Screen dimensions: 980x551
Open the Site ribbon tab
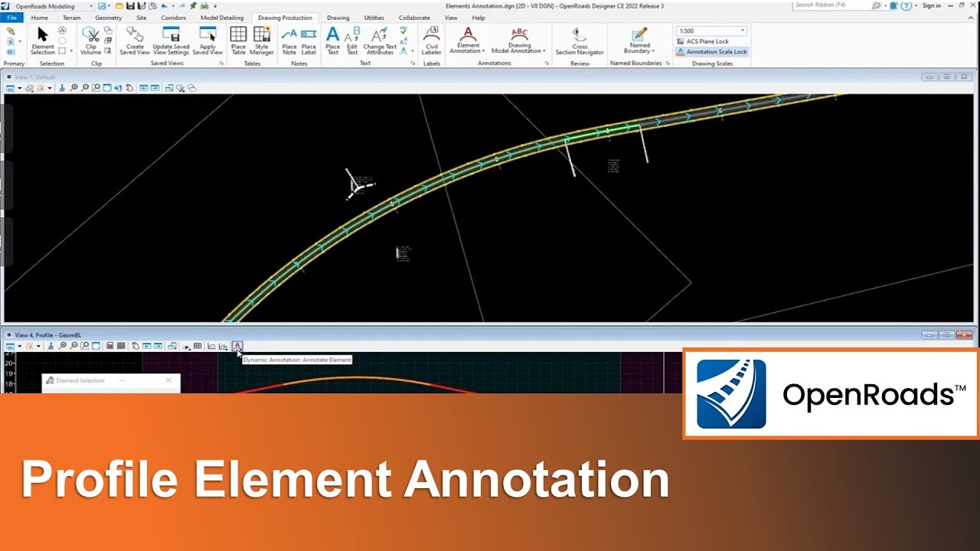pyautogui.click(x=141, y=18)
